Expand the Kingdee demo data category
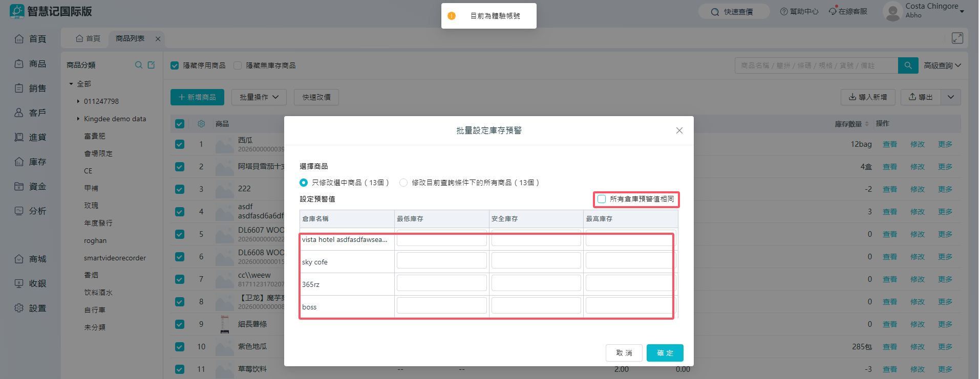This screenshot has height=379, width=980. pyautogui.click(x=78, y=119)
